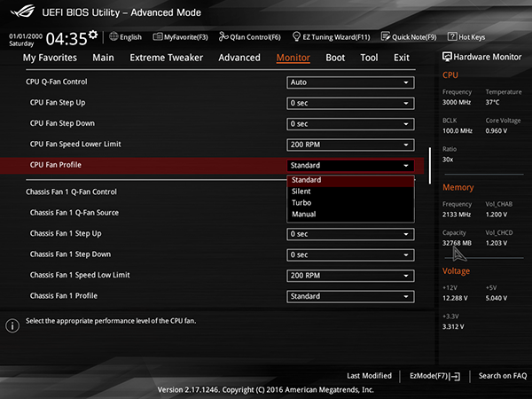Viewport: 532px width, 399px height.
Task: Go to the Advanced tab
Action: click(239, 58)
